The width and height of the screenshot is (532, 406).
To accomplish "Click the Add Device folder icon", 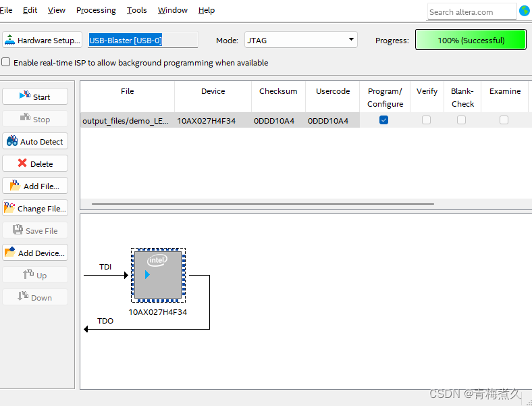I will click(10, 252).
